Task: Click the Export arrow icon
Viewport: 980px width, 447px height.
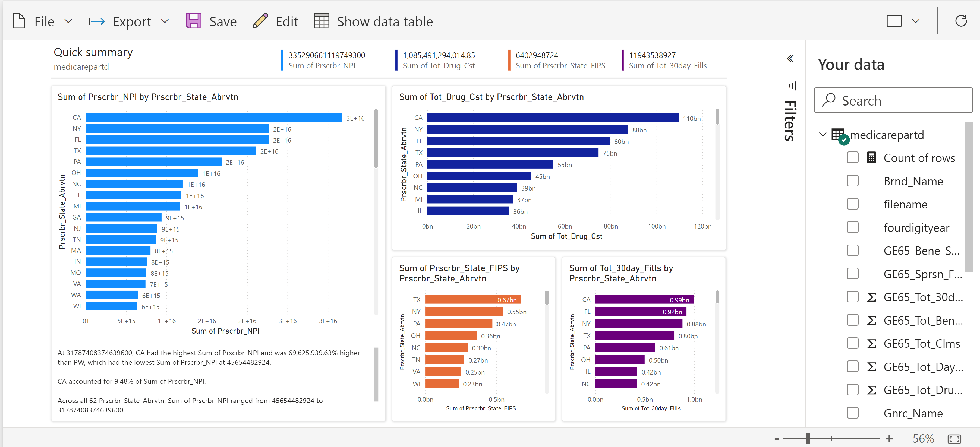Action: pyautogui.click(x=97, y=21)
